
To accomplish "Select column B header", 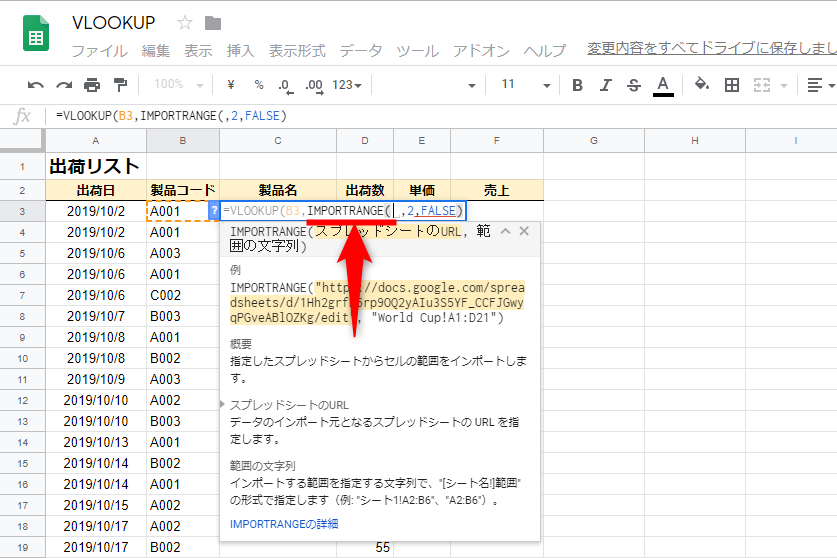I will (183, 140).
